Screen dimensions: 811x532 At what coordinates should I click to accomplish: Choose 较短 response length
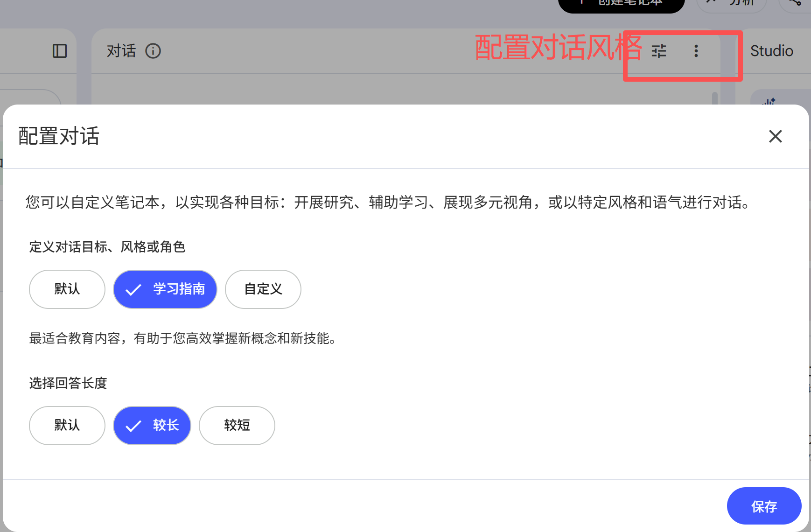[237, 425]
